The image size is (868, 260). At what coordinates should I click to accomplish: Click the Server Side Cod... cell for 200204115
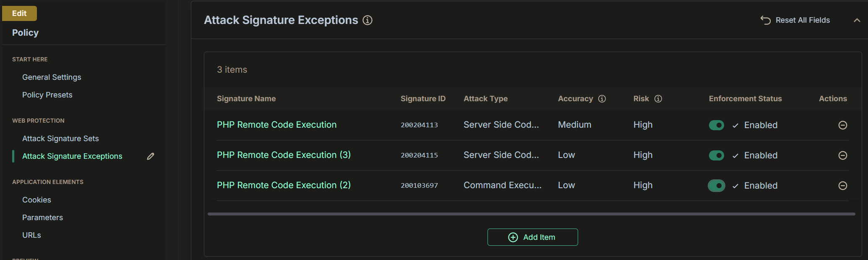pyautogui.click(x=501, y=155)
